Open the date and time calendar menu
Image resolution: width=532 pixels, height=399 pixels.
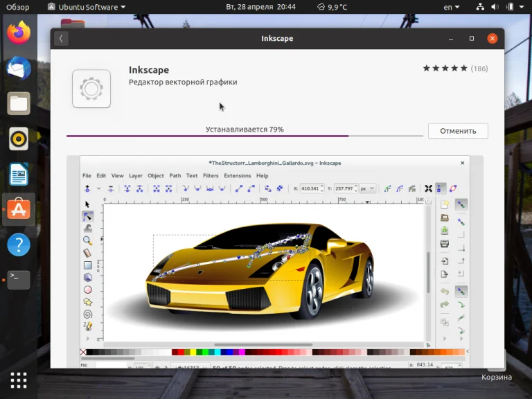(x=260, y=7)
